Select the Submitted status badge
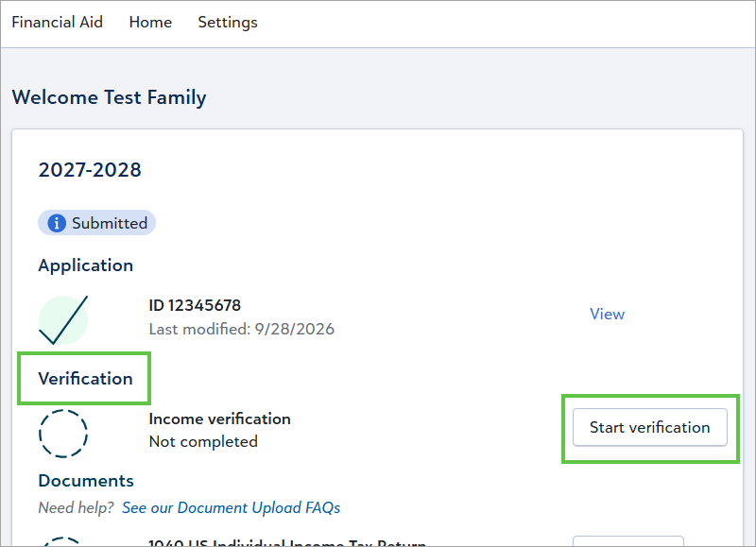 [97, 223]
